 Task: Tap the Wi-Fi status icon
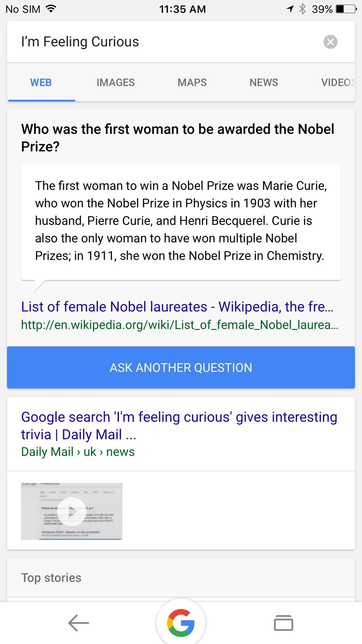pyautogui.click(x=51, y=9)
